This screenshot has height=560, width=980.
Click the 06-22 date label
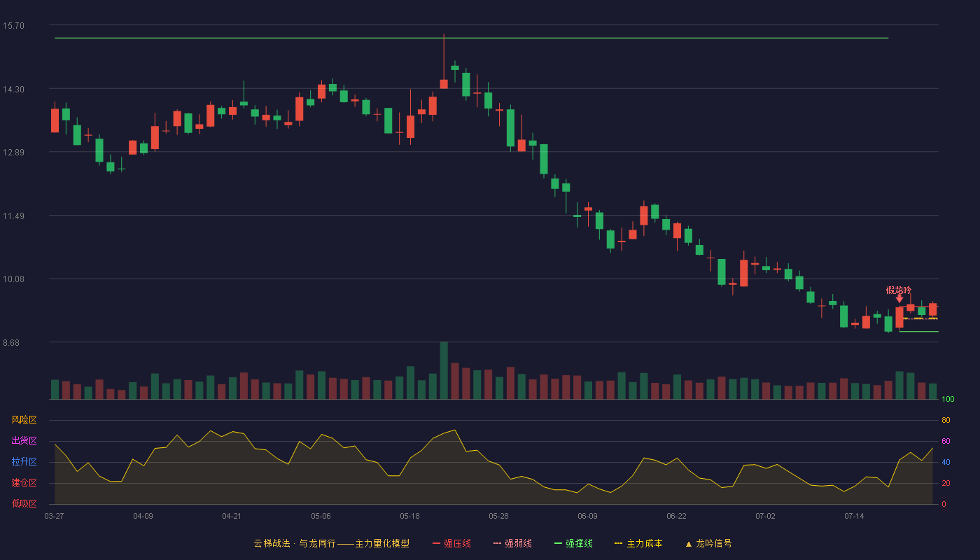tap(676, 516)
